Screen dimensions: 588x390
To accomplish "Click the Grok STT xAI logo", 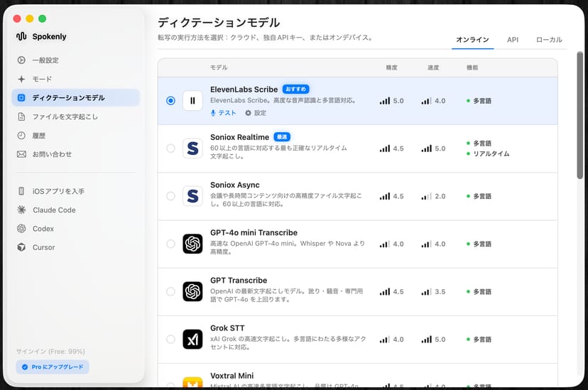I will [192, 339].
